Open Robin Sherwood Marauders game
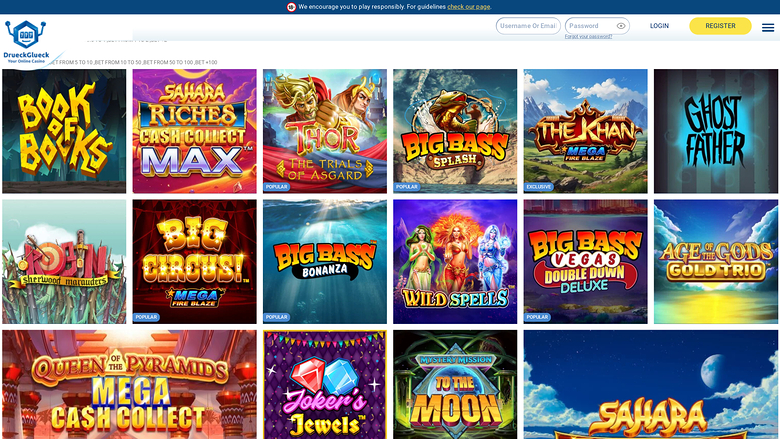 tap(64, 262)
